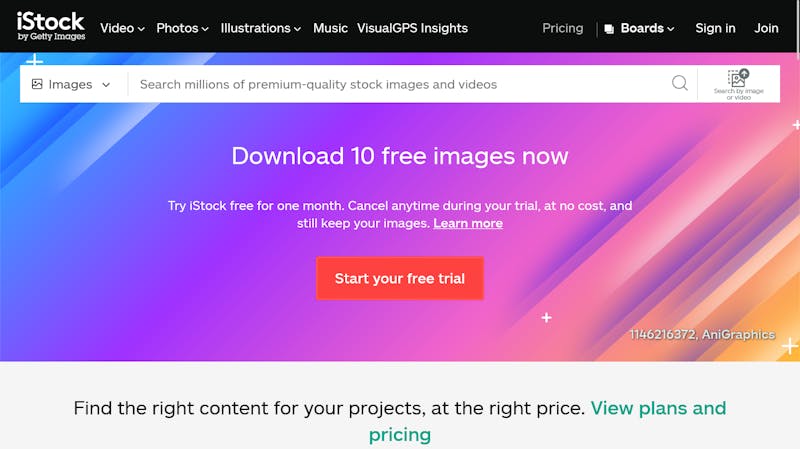800x449 pixels.
Task: Open View plans and pricing link
Action: (547, 421)
